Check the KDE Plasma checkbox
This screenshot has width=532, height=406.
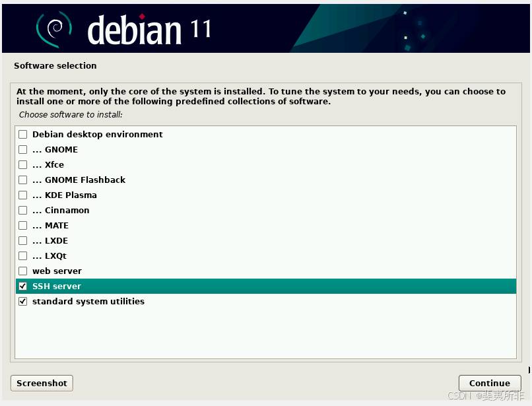point(22,195)
